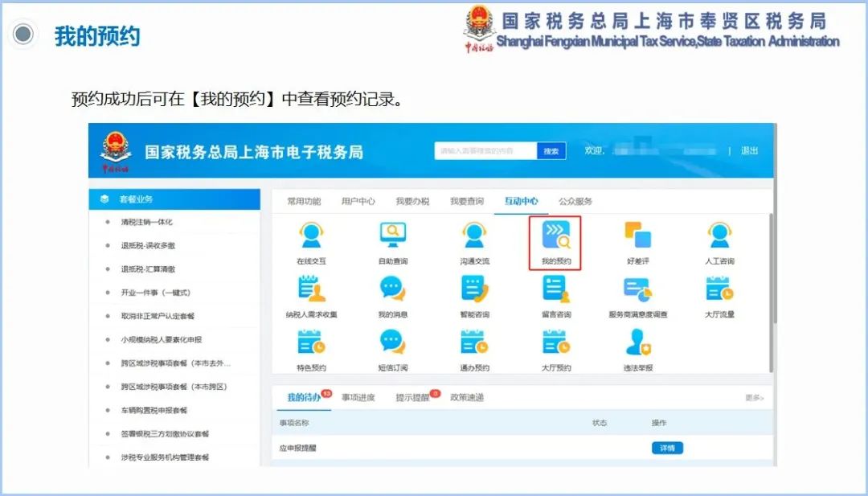This screenshot has height=496, width=868.
Task: Select the 互动中心 tab
Action: click(521, 201)
